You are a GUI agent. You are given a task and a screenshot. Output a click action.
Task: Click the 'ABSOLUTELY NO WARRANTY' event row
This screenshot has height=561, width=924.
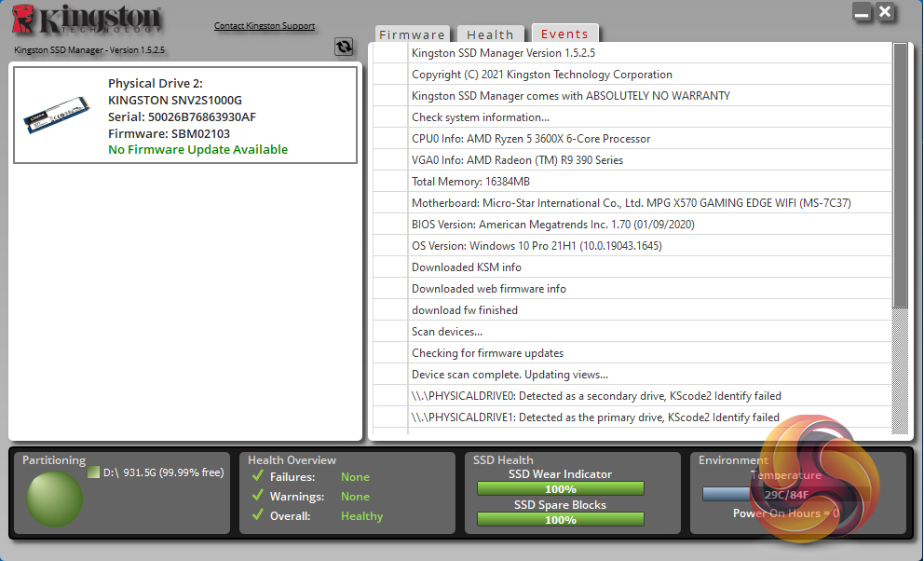click(x=632, y=95)
